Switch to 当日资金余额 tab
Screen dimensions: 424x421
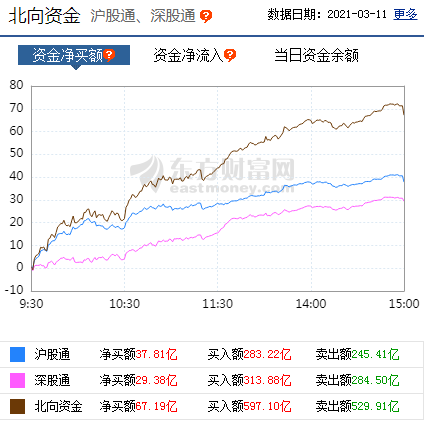click(x=316, y=55)
